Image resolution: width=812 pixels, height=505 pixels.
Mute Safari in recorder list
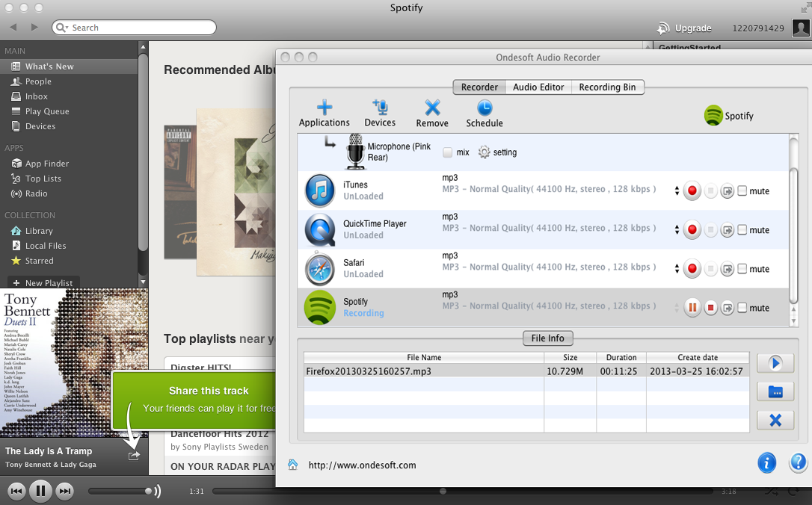(742, 268)
